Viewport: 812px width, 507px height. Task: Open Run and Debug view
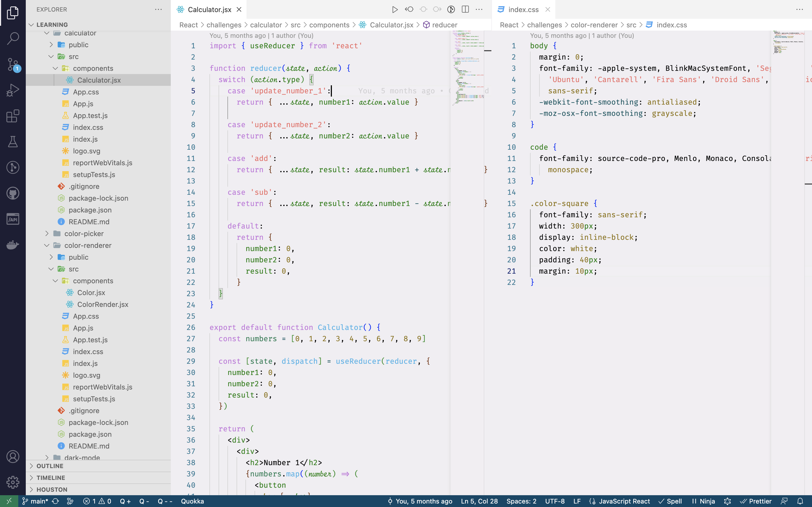[x=13, y=90]
